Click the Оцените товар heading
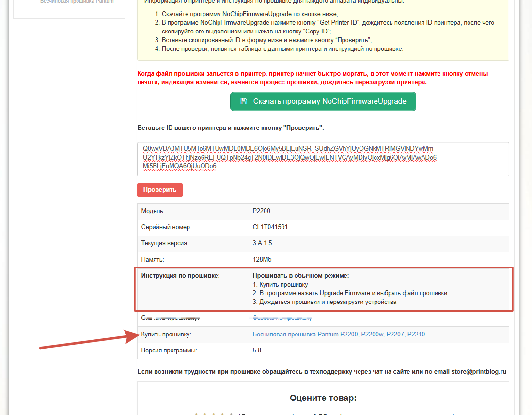532x415 pixels. pos(323,398)
